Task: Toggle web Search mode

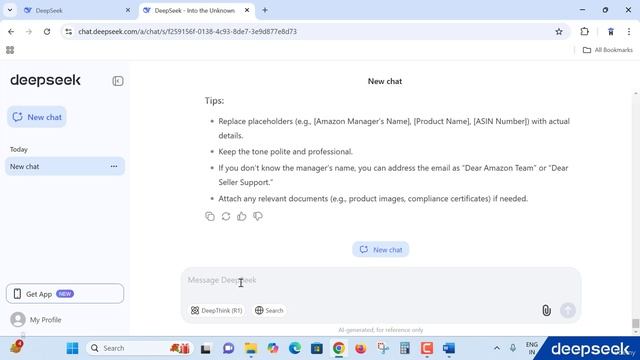Action: coord(269,310)
